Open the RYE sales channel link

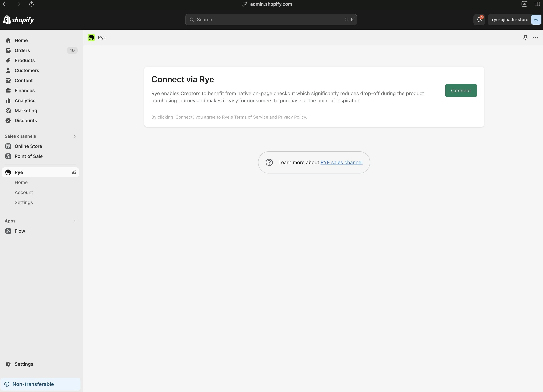pyautogui.click(x=341, y=163)
